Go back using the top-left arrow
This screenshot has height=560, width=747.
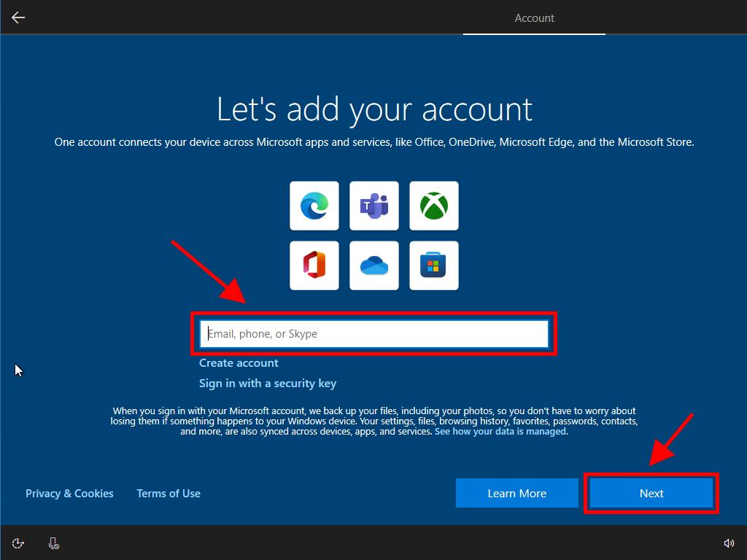[x=18, y=17]
